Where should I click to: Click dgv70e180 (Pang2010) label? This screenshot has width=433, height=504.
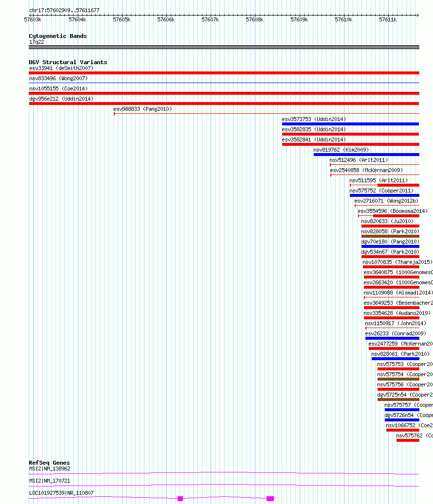click(390, 242)
